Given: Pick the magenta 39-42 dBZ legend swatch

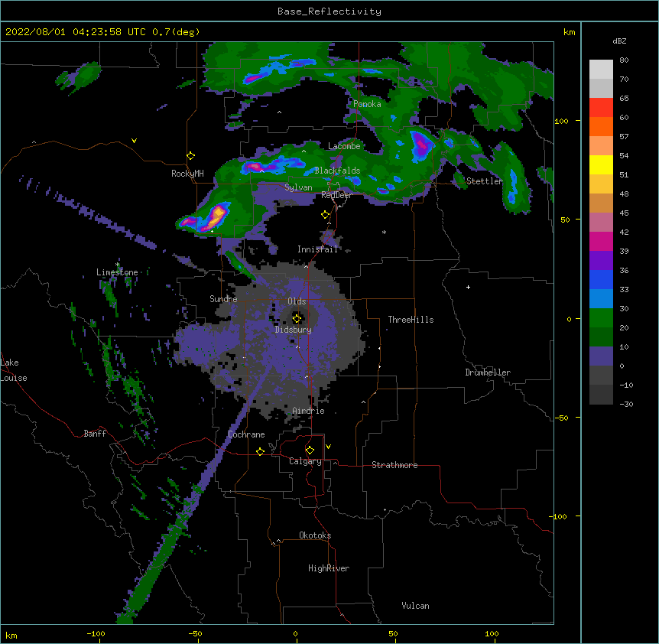Looking at the screenshot, I should [x=601, y=241].
